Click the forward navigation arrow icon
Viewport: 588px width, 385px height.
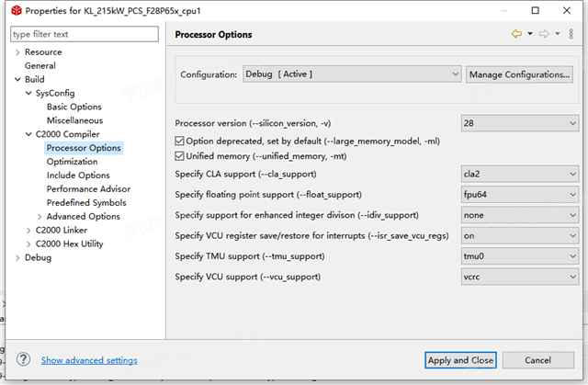pyautogui.click(x=544, y=34)
